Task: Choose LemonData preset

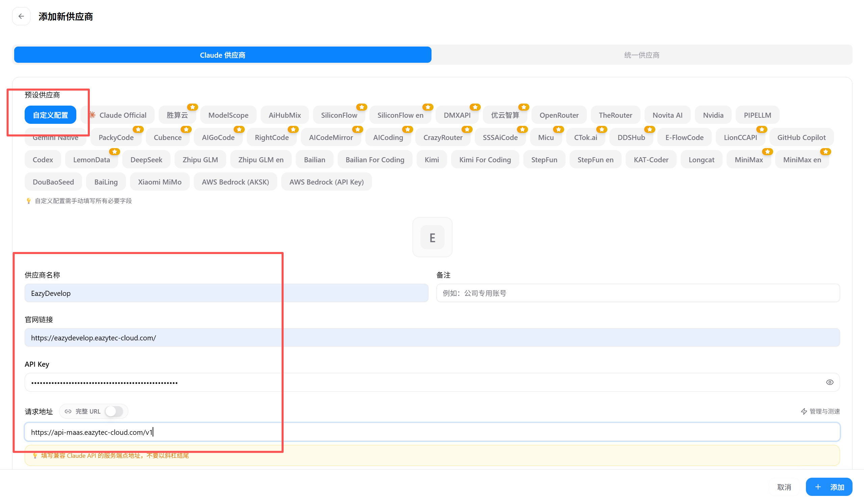Action: [x=91, y=159]
